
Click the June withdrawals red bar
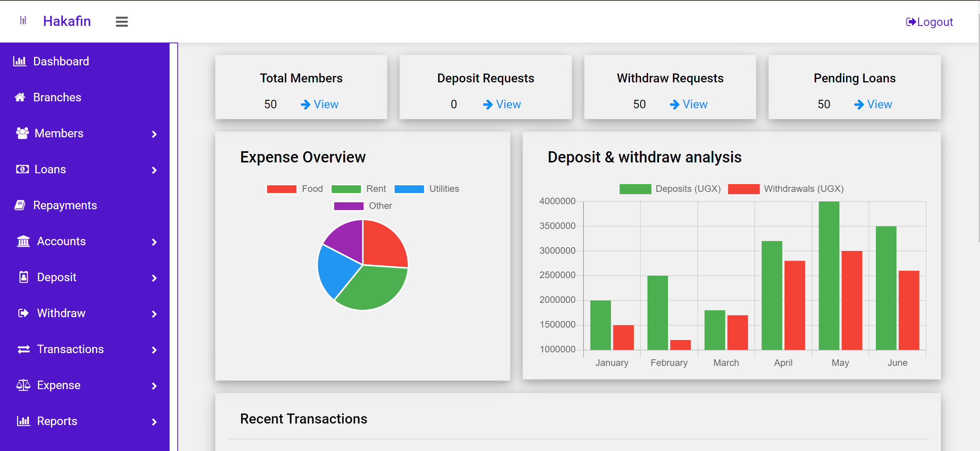click(x=909, y=310)
